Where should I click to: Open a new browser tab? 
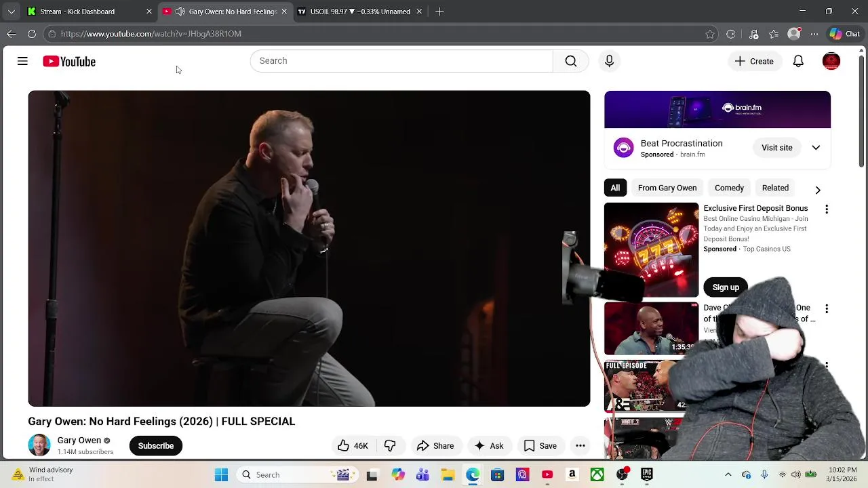click(x=439, y=12)
